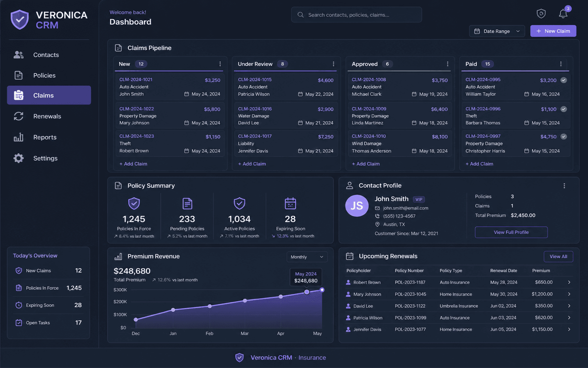
Task: Click New Claims shield icon in Today's Overview
Action: 19,270
